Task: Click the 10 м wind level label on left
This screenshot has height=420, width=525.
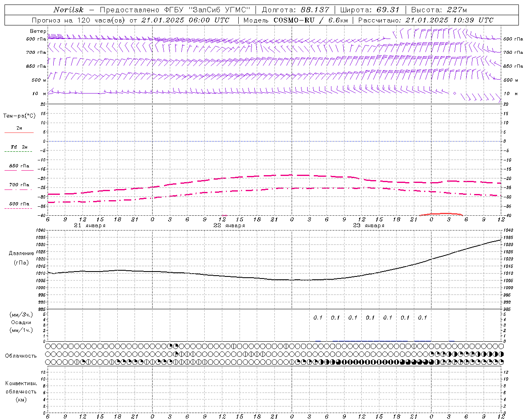Action: tap(39, 94)
